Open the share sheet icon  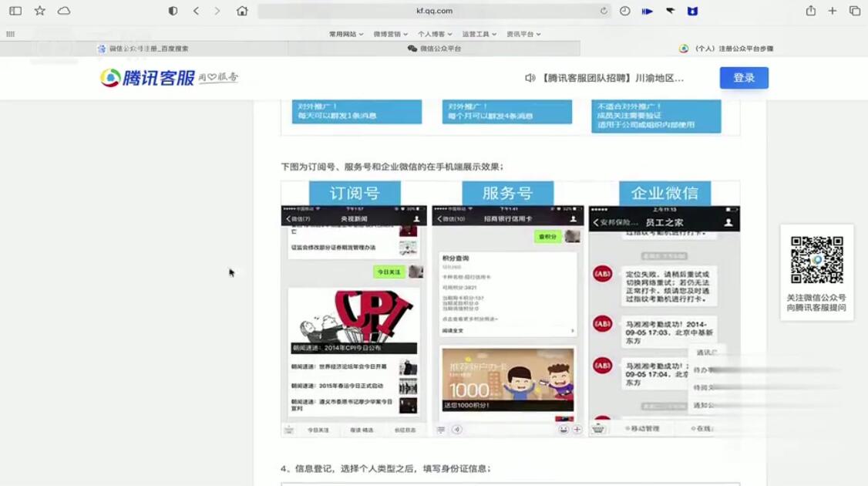[810, 11]
